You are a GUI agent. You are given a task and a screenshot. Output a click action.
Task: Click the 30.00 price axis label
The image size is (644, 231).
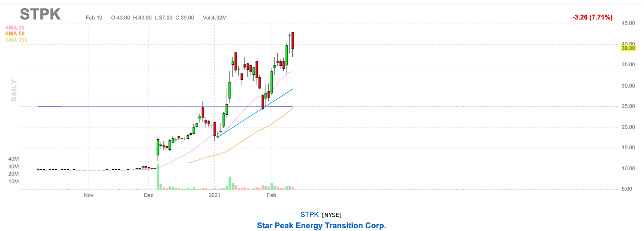click(629, 86)
